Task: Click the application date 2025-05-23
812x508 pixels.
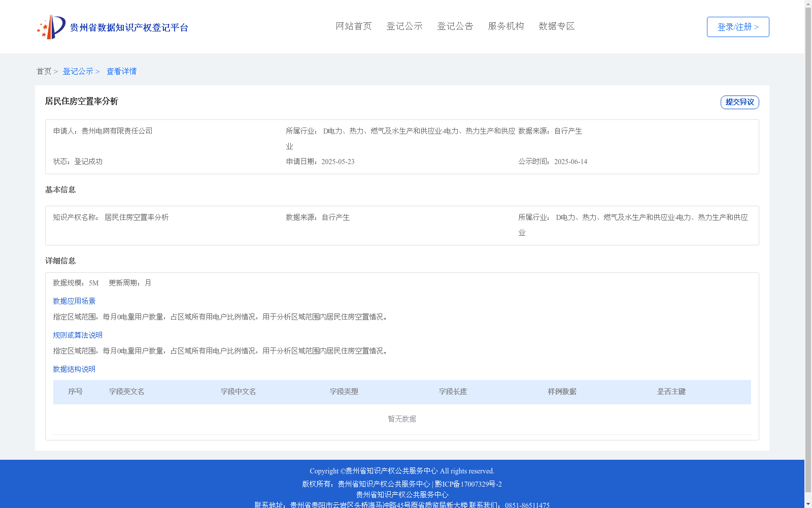Action: tap(338, 162)
